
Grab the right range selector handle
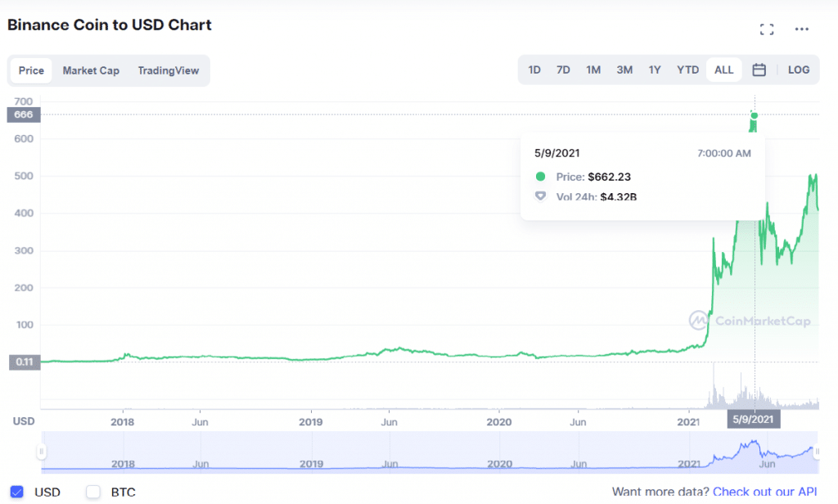[817, 452]
